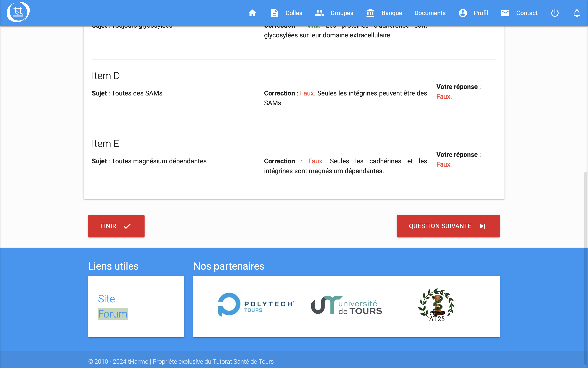This screenshot has height=368, width=588.
Task: Select the Item D heading
Action: coord(106,76)
